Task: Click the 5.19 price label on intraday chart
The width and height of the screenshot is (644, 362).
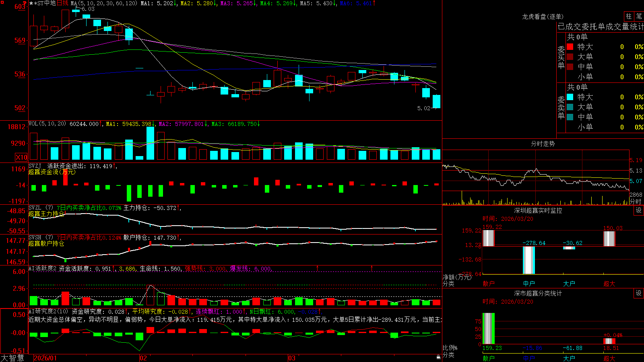Action: (x=636, y=160)
